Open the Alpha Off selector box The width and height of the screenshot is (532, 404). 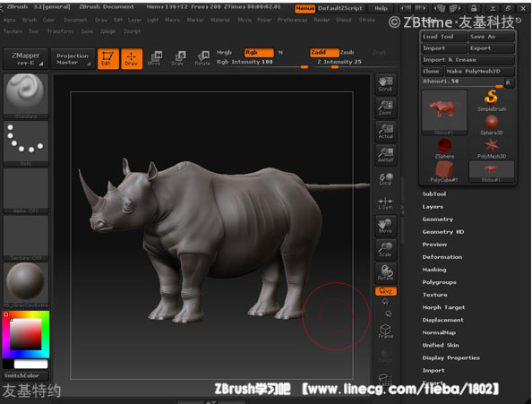tap(26, 191)
